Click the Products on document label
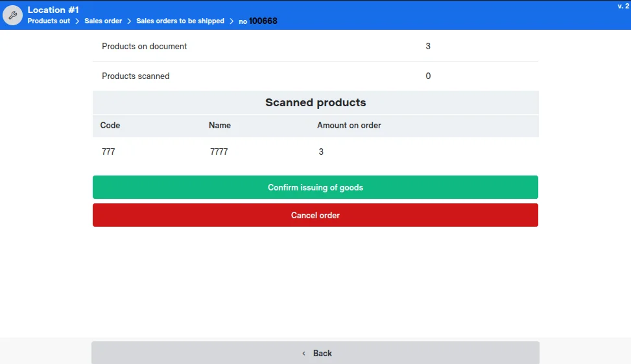 (x=144, y=46)
